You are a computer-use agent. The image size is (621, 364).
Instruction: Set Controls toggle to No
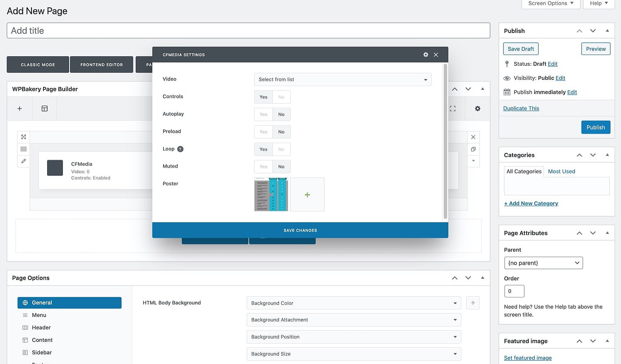coord(281,97)
